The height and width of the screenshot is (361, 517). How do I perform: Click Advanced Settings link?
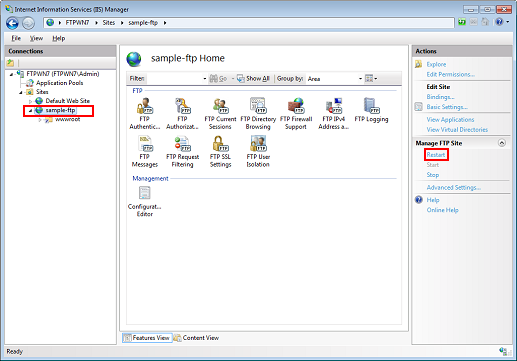tap(453, 187)
